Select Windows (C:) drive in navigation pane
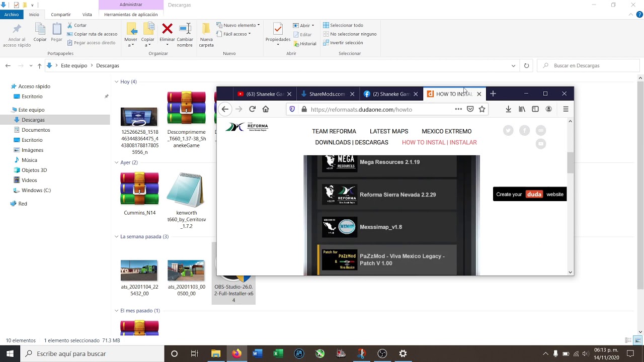 [x=36, y=190]
